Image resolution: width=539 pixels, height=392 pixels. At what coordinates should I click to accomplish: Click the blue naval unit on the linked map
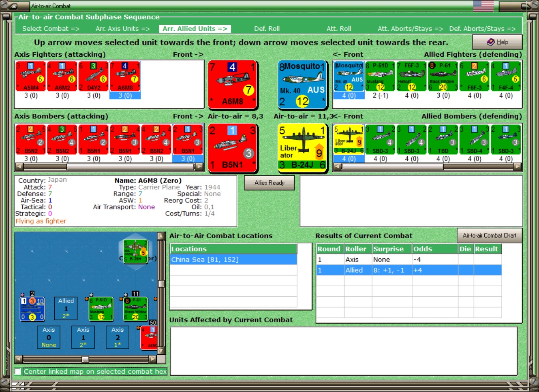click(32, 309)
